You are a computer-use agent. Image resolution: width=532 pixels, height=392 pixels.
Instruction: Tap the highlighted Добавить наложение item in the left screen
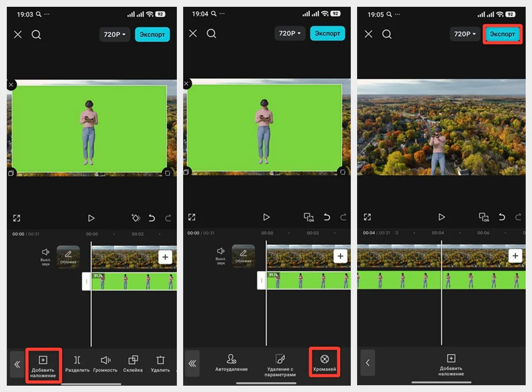(x=43, y=365)
